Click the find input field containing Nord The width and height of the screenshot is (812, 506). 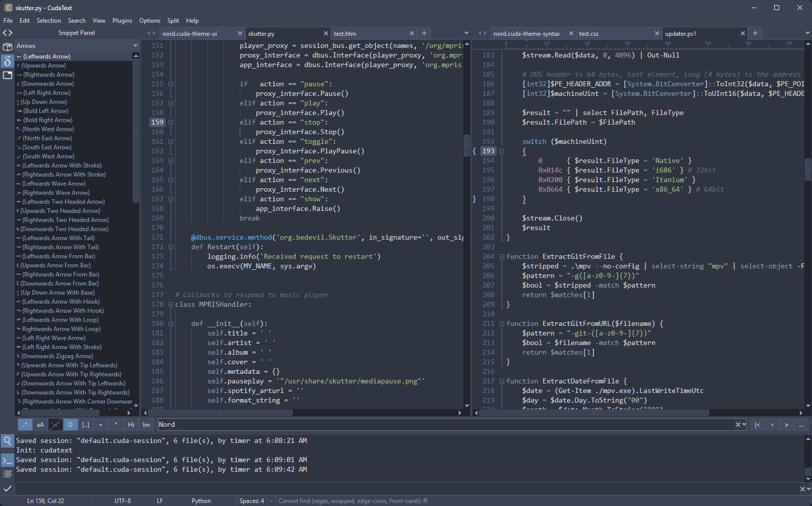coord(444,425)
